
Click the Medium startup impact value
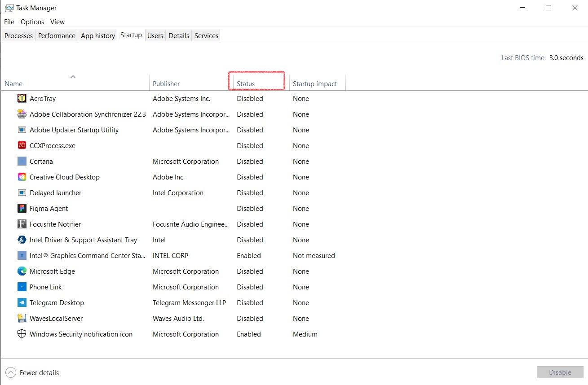pos(305,334)
